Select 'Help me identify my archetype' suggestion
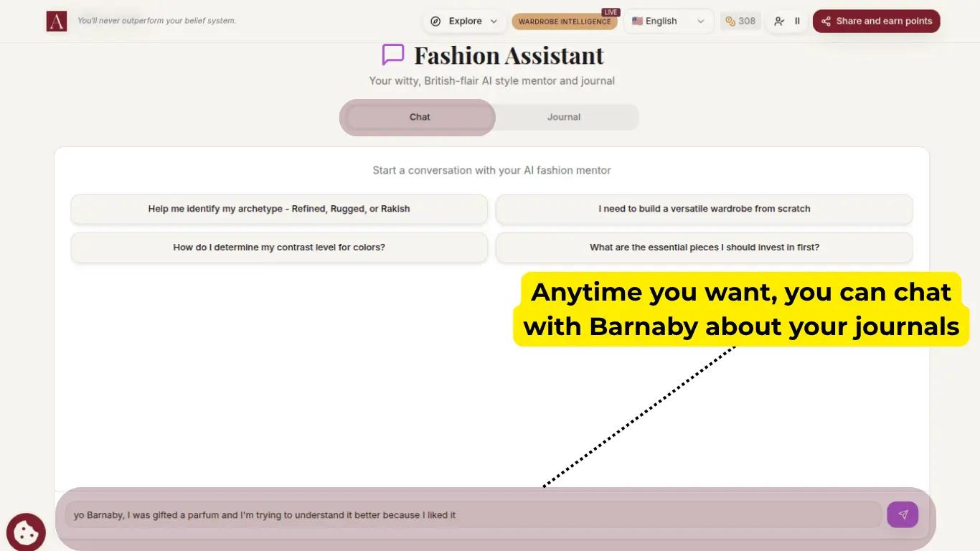This screenshot has width=980, height=551. point(279,209)
